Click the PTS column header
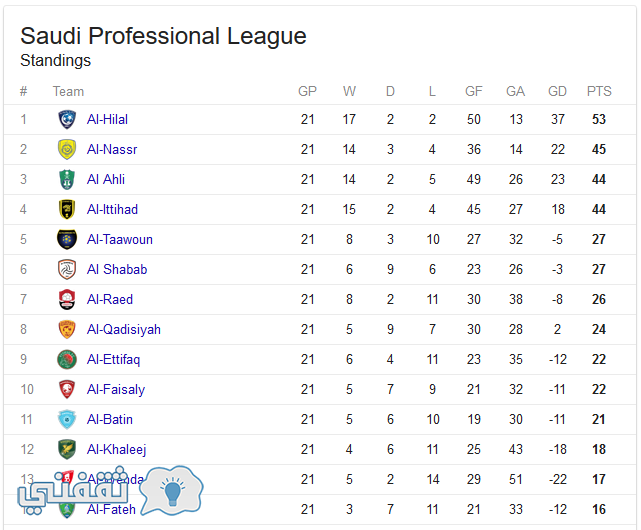Screen dimensions: 641x530 599,91
